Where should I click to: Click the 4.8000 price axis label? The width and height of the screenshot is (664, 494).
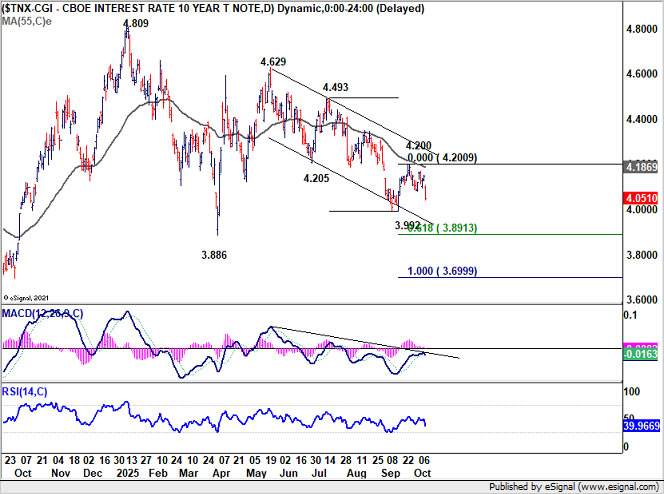click(642, 29)
